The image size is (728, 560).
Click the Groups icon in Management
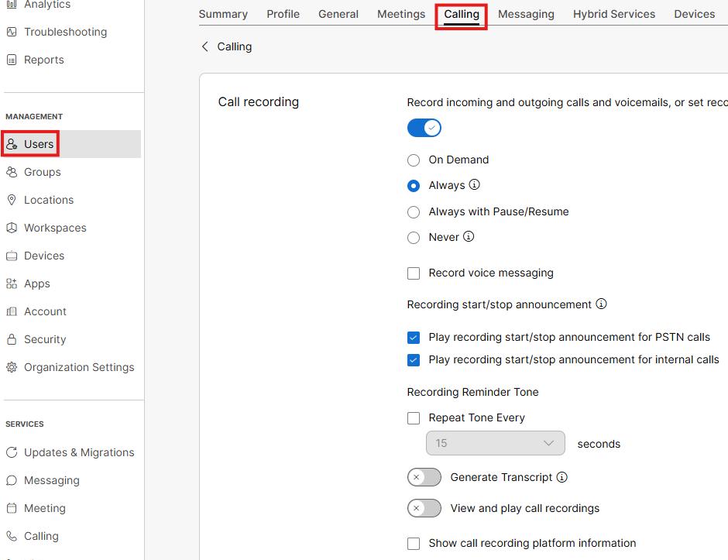(12, 172)
